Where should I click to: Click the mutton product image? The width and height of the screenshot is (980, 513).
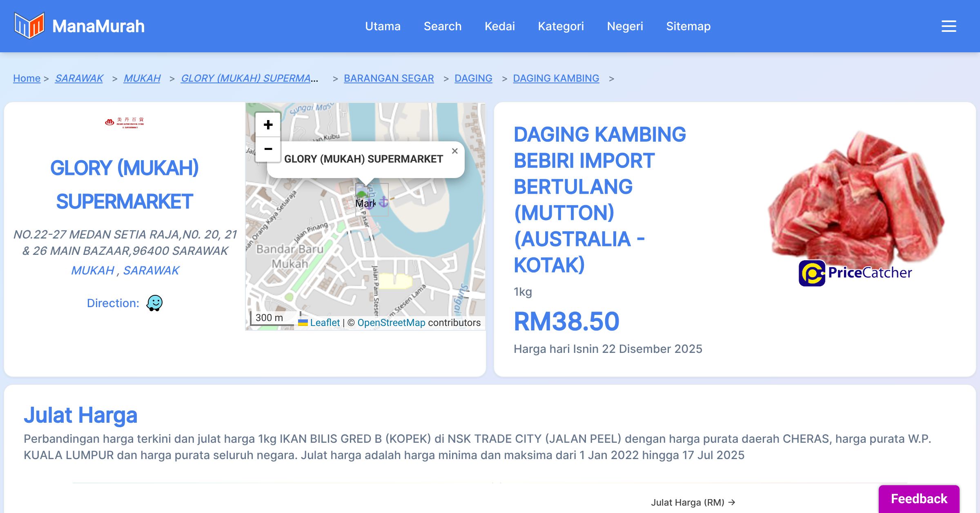coord(855,196)
